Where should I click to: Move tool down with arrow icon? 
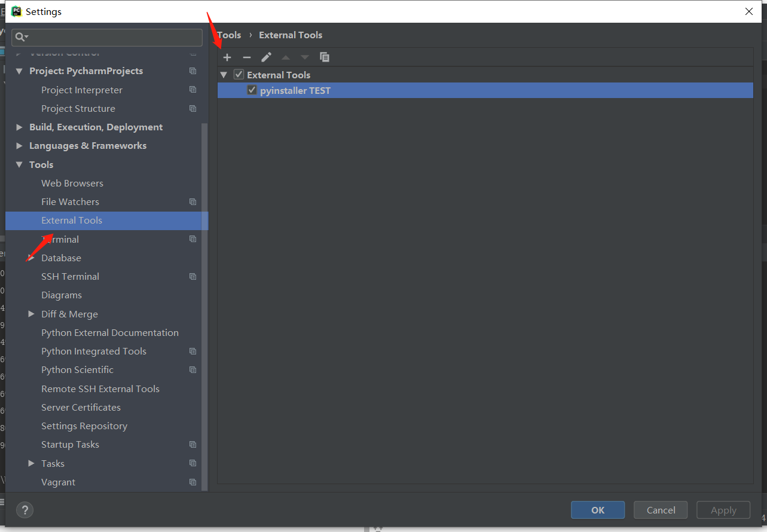(305, 57)
